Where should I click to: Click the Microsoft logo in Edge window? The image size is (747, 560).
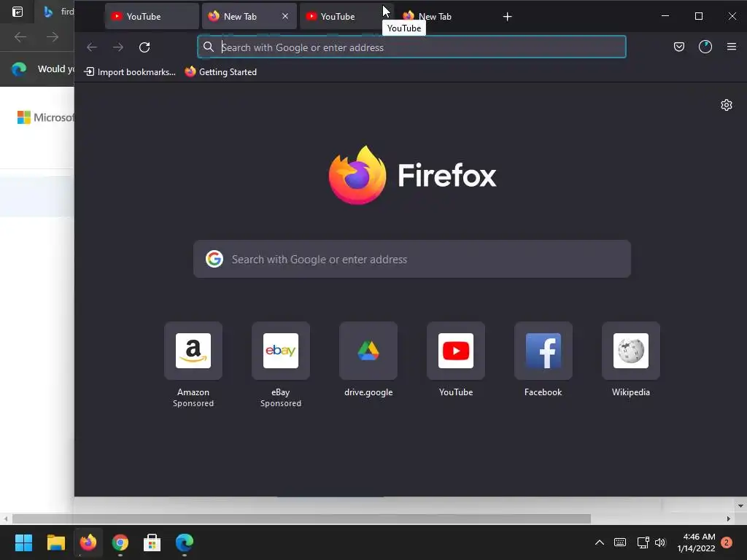(45, 117)
